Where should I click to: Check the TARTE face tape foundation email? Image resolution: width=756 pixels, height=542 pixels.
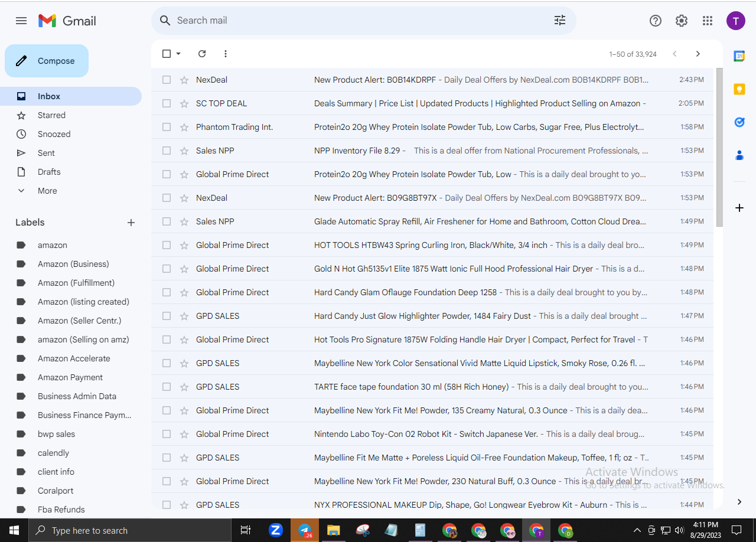click(x=167, y=387)
